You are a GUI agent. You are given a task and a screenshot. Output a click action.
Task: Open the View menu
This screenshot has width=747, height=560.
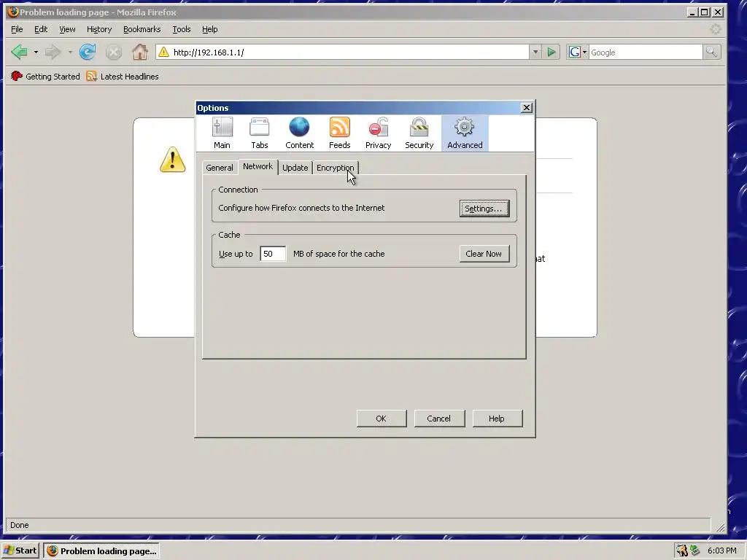[67, 29]
